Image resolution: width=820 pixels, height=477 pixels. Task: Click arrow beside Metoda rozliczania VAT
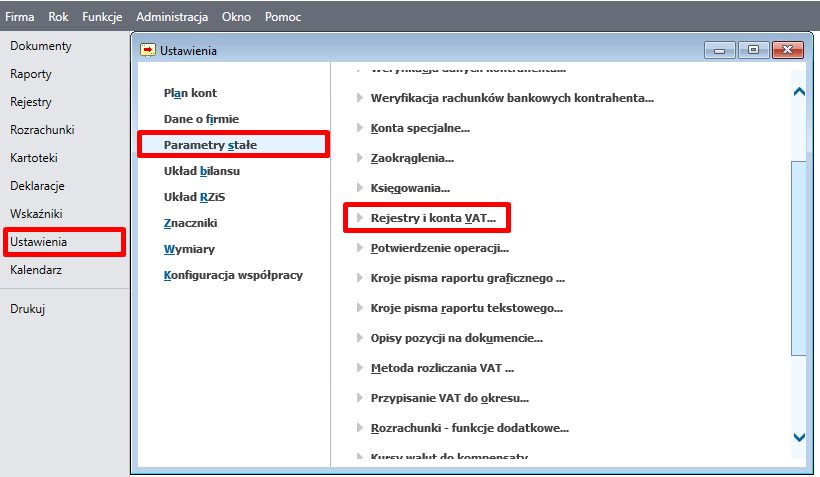(359, 367)
